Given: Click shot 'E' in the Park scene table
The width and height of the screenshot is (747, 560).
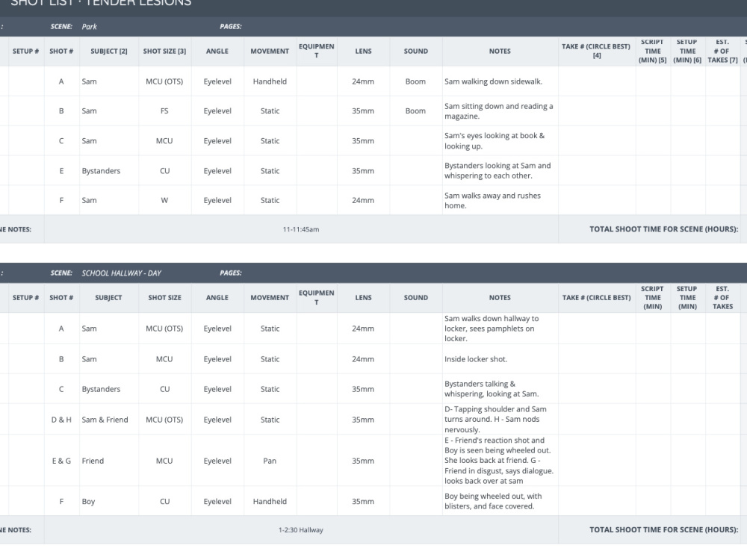Looking at the screenshot, I should point(61,171).
